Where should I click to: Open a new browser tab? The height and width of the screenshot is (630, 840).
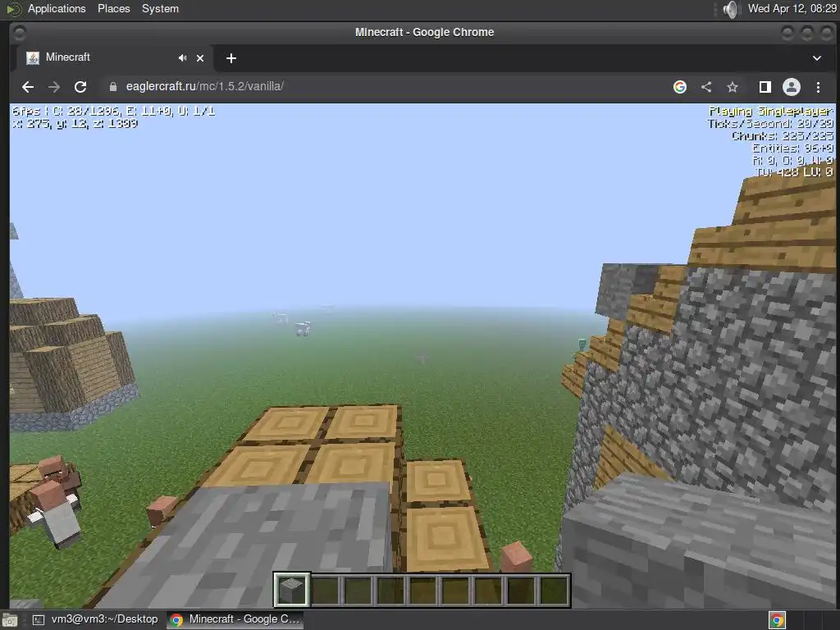(231, 58)
